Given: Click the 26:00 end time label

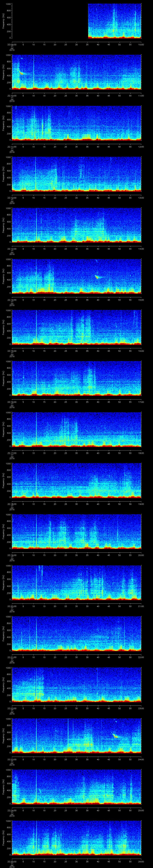Looking at the screenshot, I should (x=141, y=861).
